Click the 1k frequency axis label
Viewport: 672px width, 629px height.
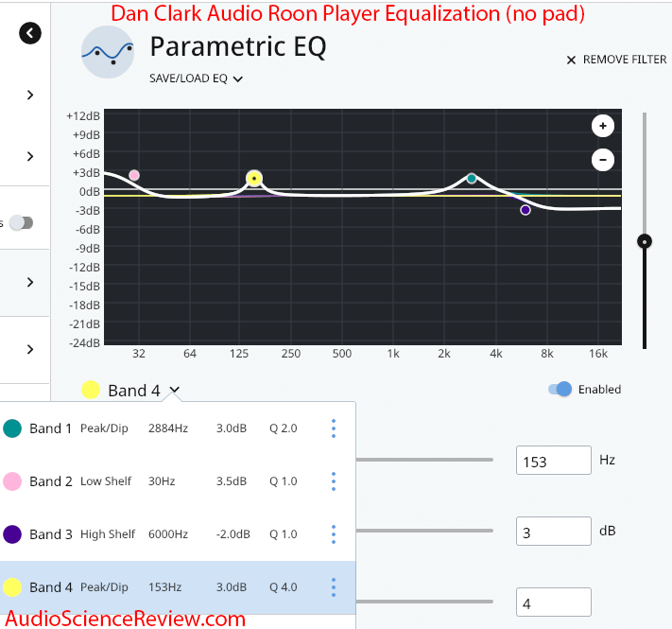[x=393, y=354]
